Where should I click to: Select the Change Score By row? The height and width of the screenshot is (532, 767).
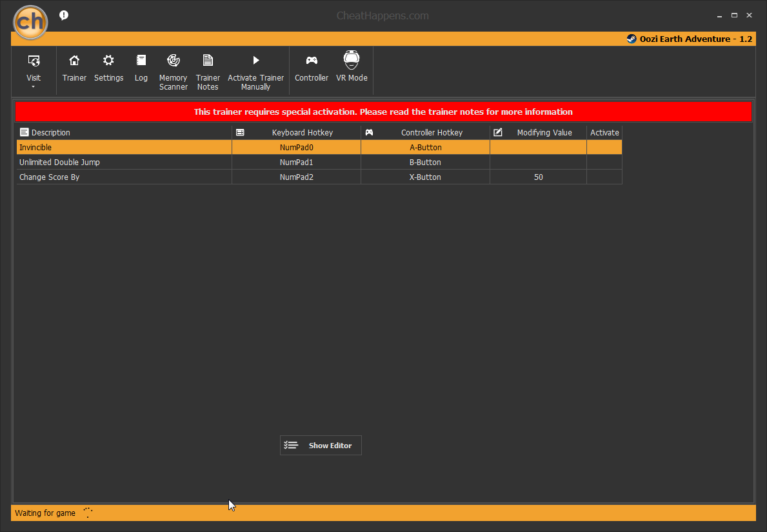click(319, 177)
